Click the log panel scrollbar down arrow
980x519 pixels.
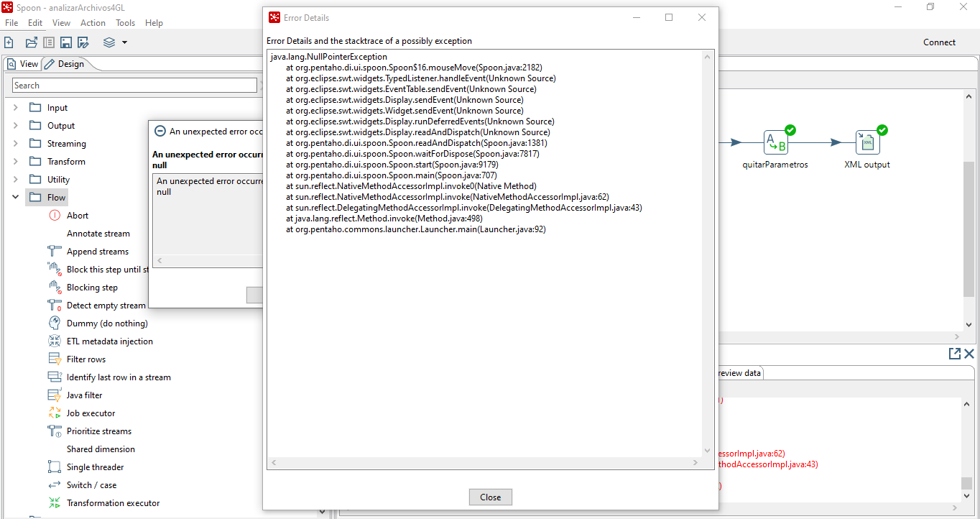(967, 495)
